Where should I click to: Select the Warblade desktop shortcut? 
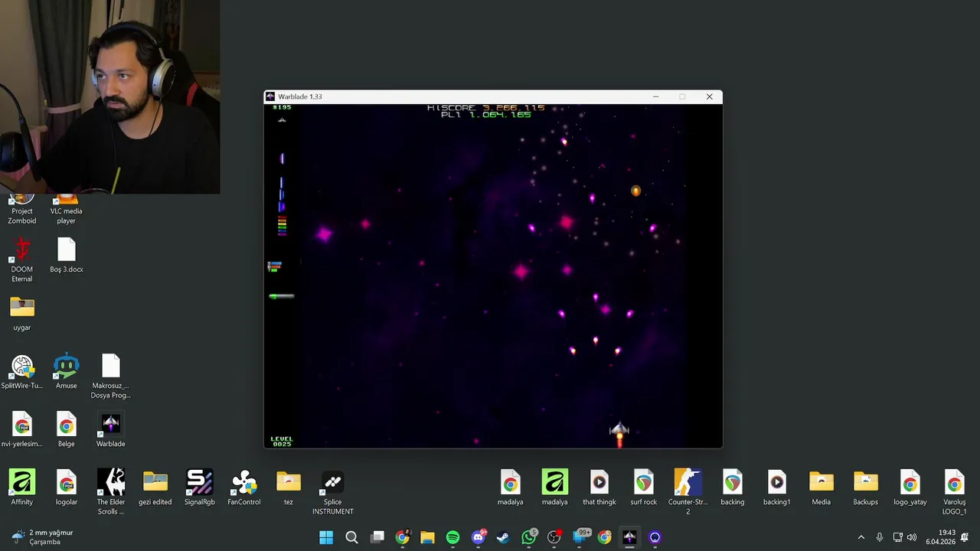(x=111, y=430)
